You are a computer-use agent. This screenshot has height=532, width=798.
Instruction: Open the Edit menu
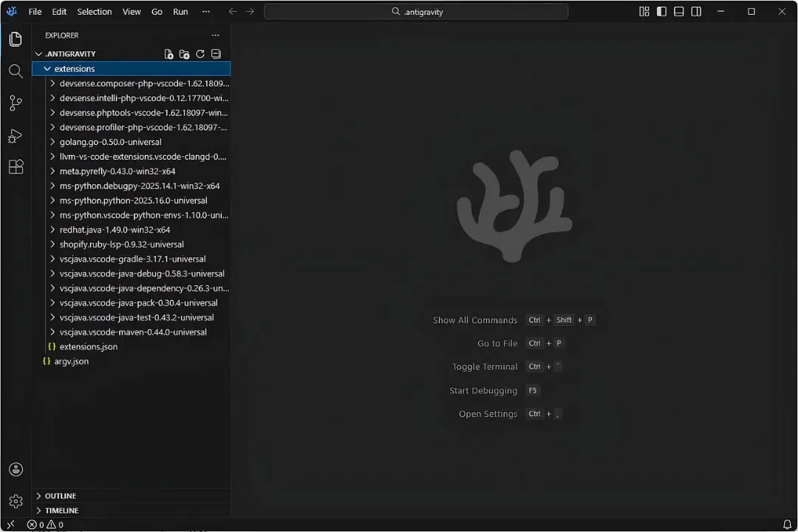click(x=59, y=11)
